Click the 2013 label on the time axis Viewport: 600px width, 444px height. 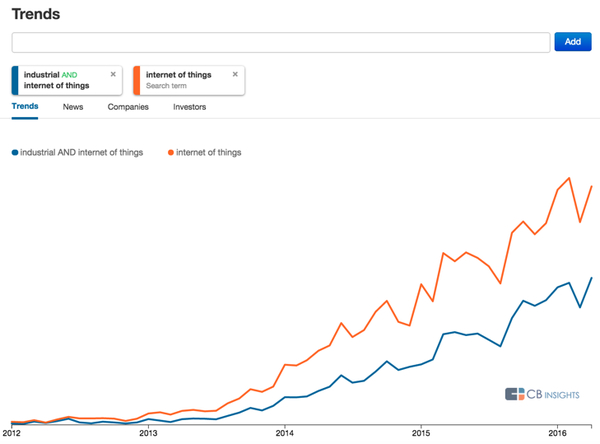(148, 434)
